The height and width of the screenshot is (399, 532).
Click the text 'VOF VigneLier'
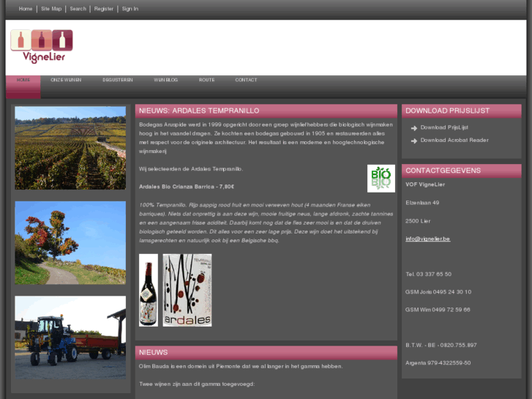425,184
